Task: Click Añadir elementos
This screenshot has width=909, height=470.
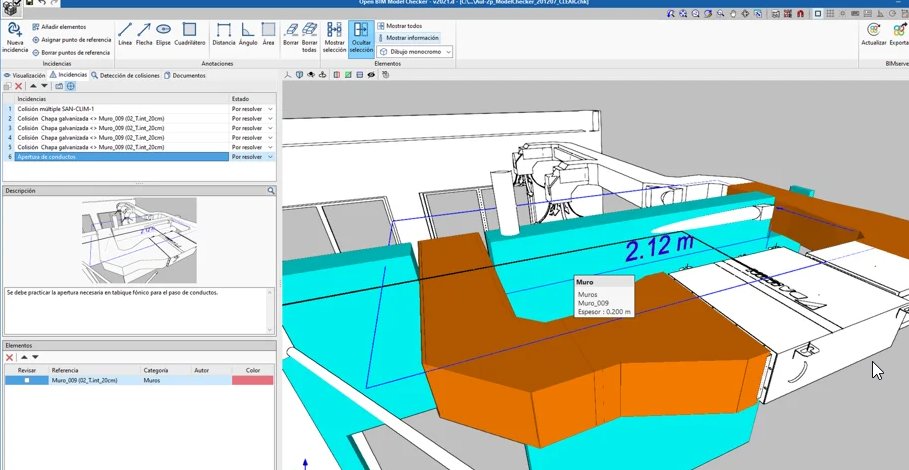Action: (x=59, y=27)
